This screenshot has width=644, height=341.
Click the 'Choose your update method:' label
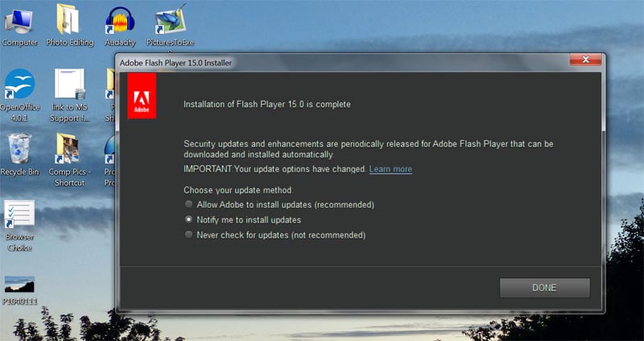coord(238,190)
